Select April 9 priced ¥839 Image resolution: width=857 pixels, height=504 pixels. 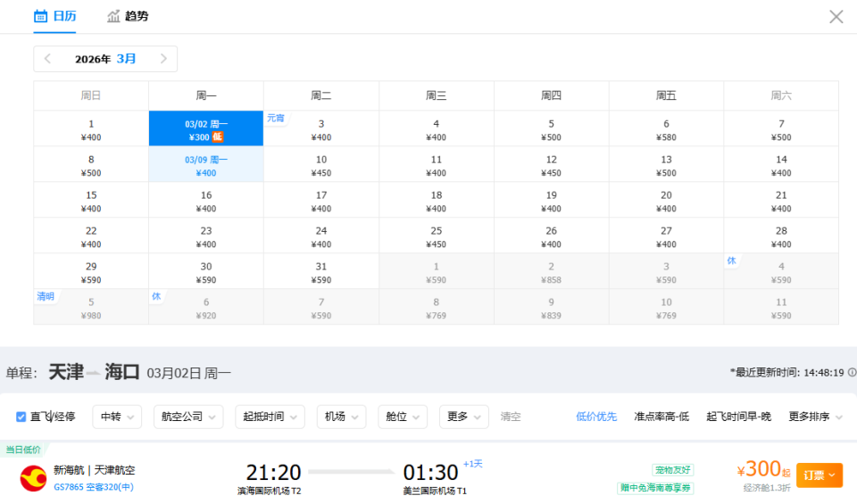(552, 307)
